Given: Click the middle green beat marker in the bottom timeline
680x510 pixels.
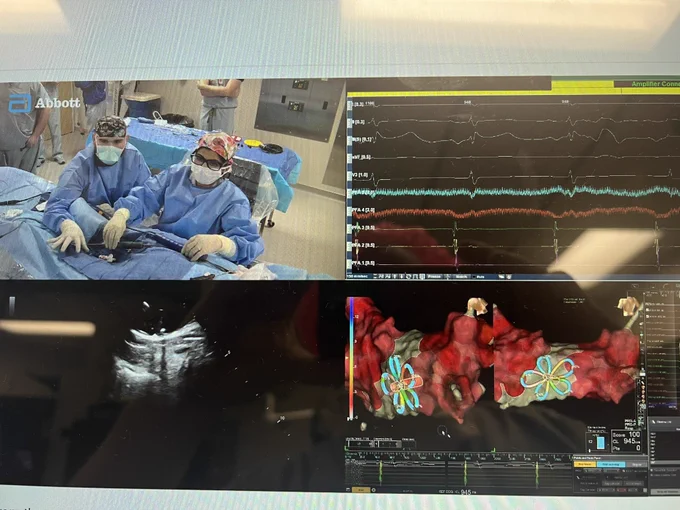Looking at the screenshot, I should click(465, 473).
